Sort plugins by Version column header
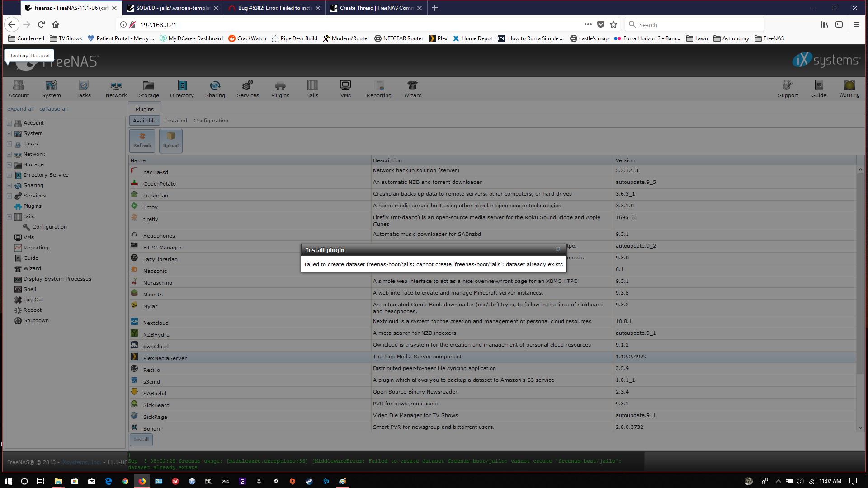868x488 pixels. click(x=735, y=160)
